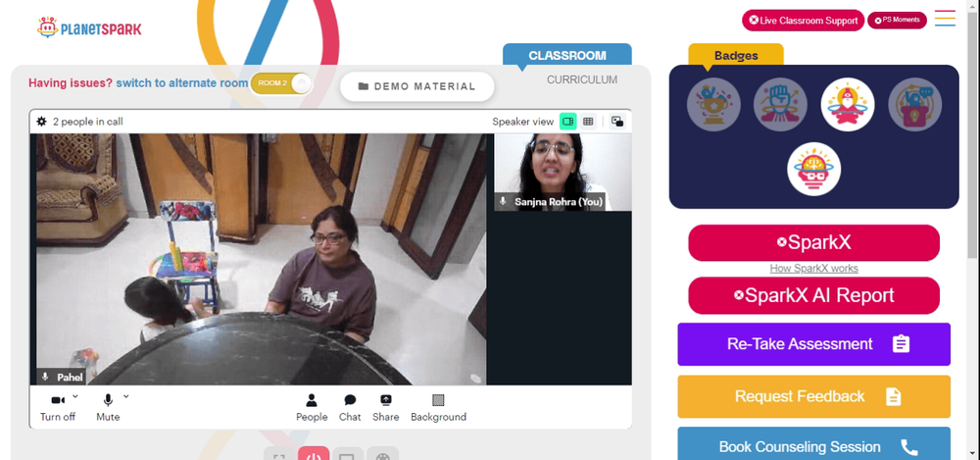Open How SparkX works link
The image size is (980, 460).
tap(813, 269)
